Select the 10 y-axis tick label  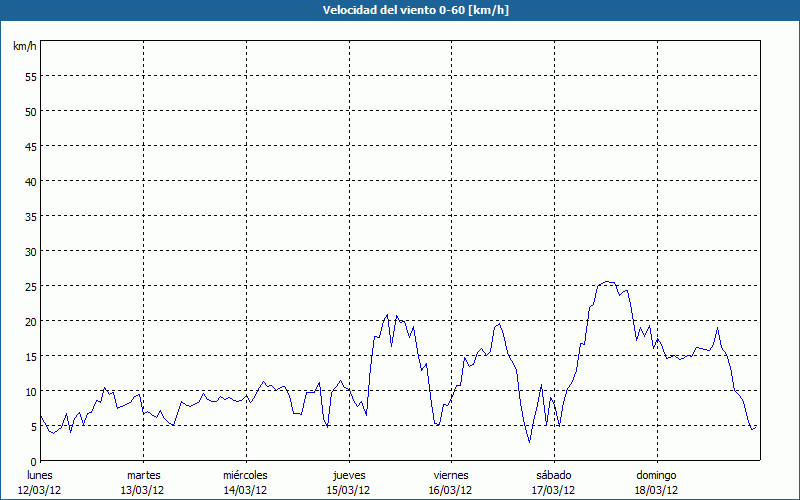point(30,391)
